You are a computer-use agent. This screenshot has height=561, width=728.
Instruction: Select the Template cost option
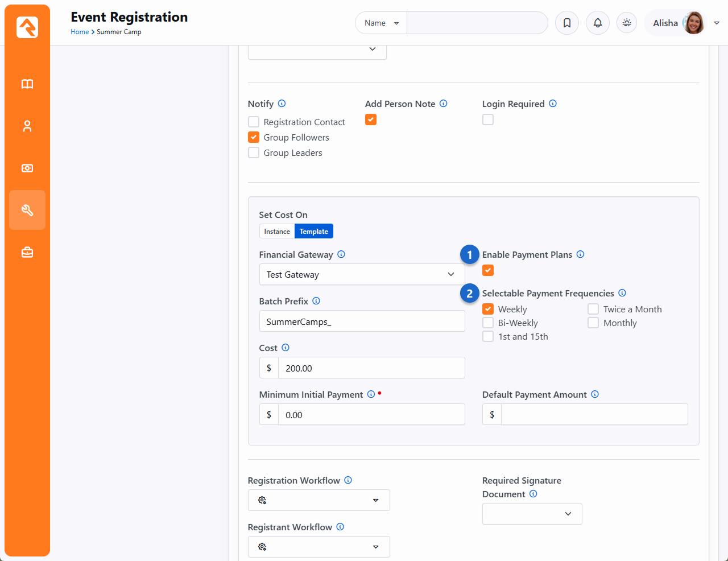point(314,232)
